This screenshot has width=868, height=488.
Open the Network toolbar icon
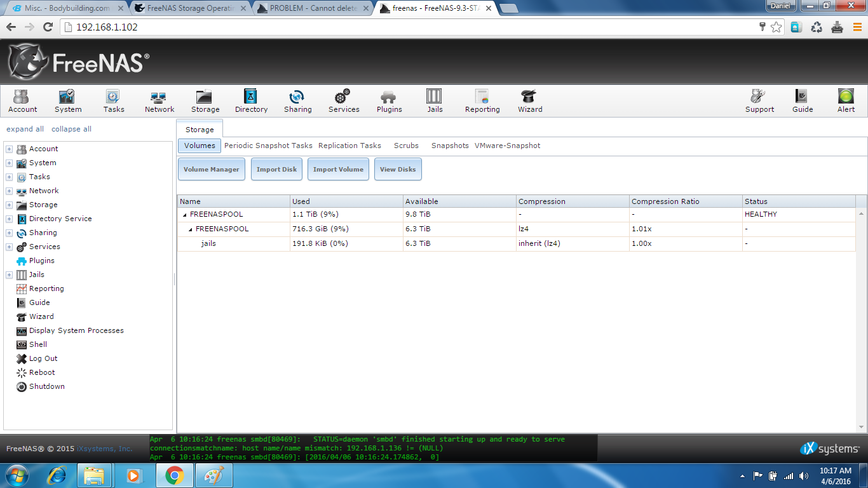tap(159, 101)
